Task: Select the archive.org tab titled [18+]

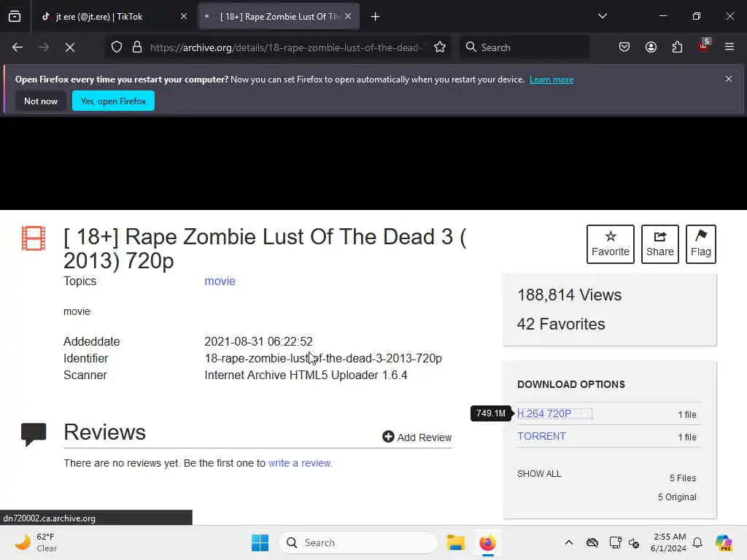Action: [x=279, y=17]
